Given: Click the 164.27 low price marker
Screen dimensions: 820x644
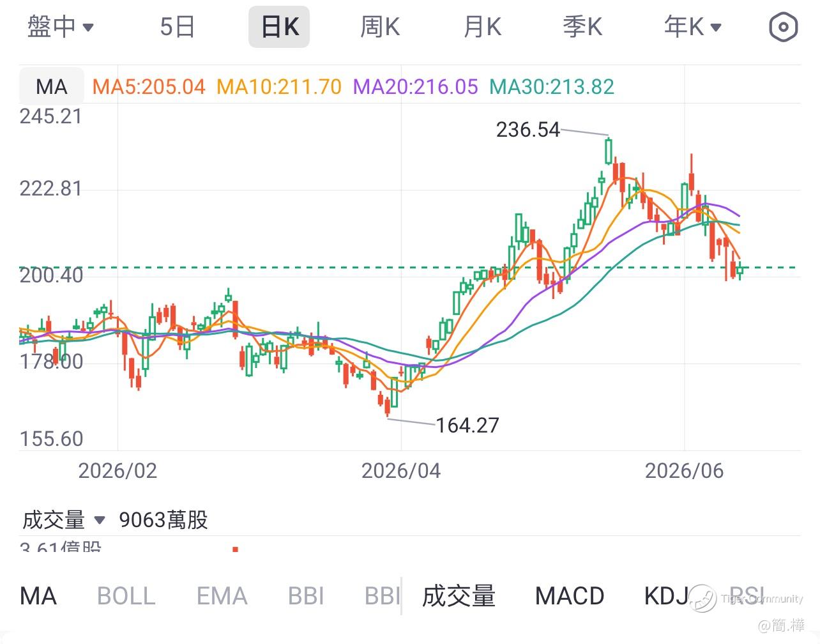Looking at the screenshot, I should click(467, 425).
